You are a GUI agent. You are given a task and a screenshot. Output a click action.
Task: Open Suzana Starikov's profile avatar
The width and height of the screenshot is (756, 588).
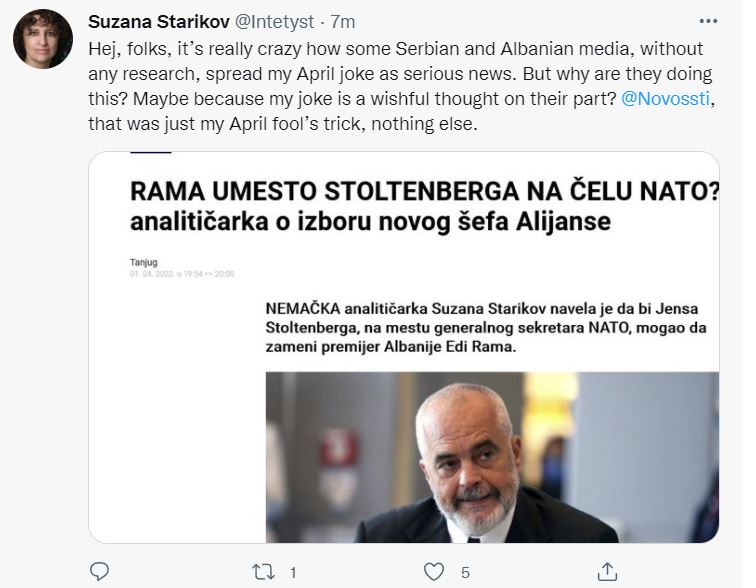point(42,39)
